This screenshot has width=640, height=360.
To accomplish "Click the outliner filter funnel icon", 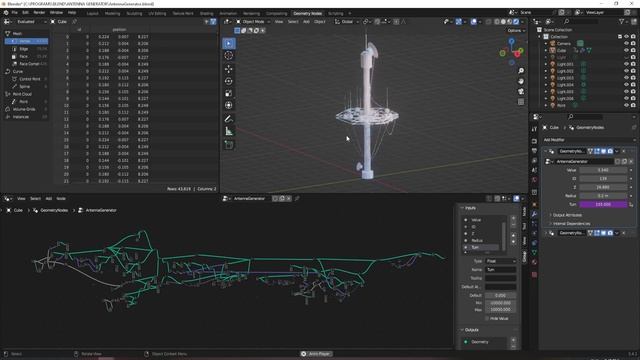I will pos(622,21).
